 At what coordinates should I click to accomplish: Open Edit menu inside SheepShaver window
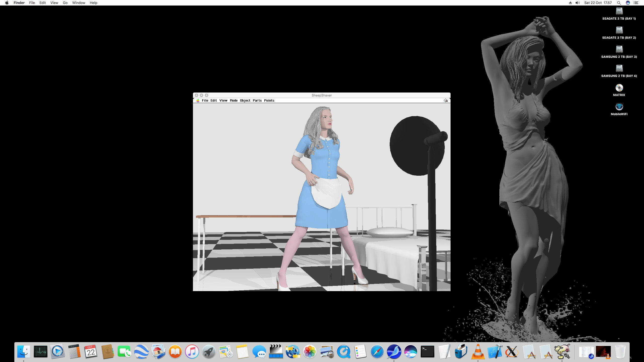coord(214,101)
